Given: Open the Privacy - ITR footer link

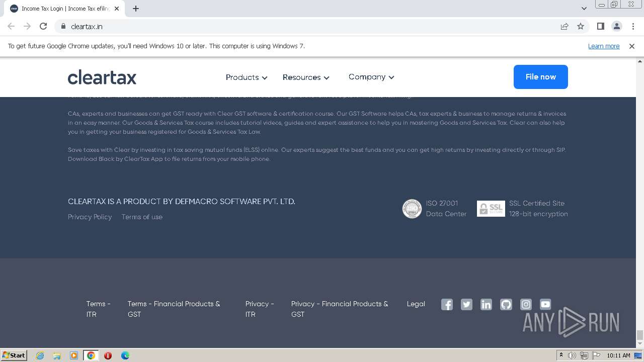Looking at the screenshot, I should (x=260, y=309).
